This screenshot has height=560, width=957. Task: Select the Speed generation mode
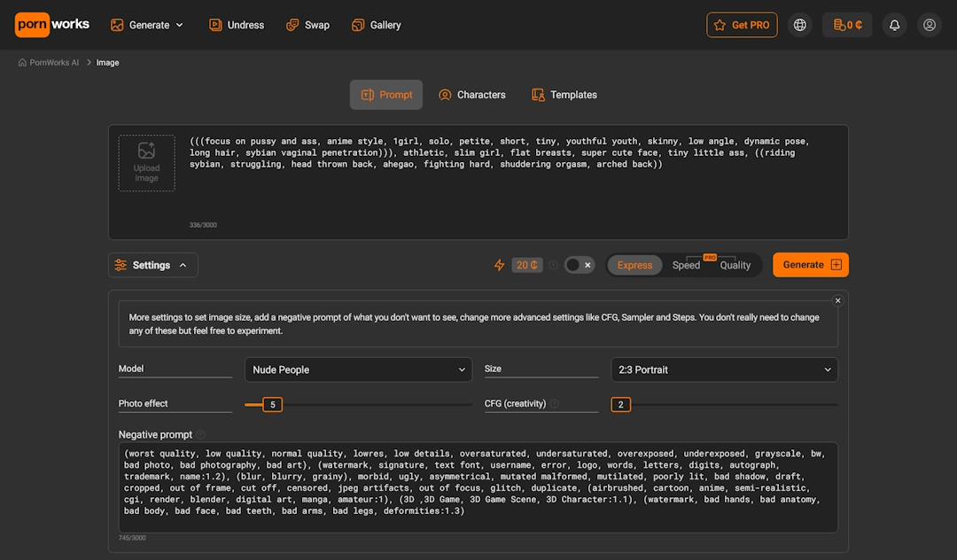tap(685, 264)
